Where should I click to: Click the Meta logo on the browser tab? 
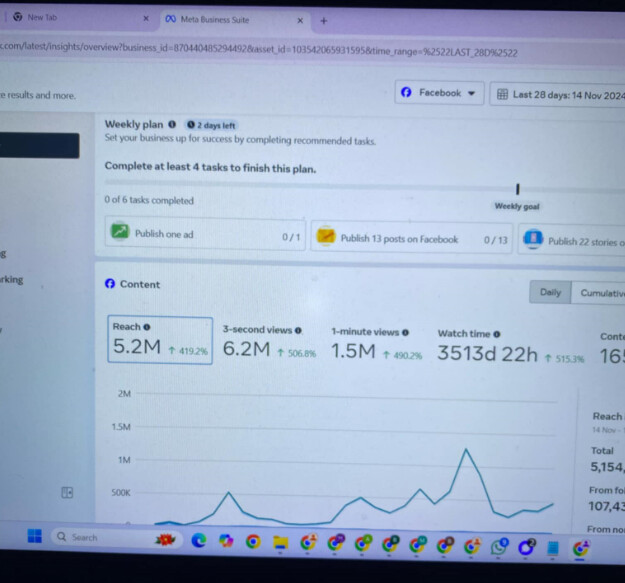(171, 19)
